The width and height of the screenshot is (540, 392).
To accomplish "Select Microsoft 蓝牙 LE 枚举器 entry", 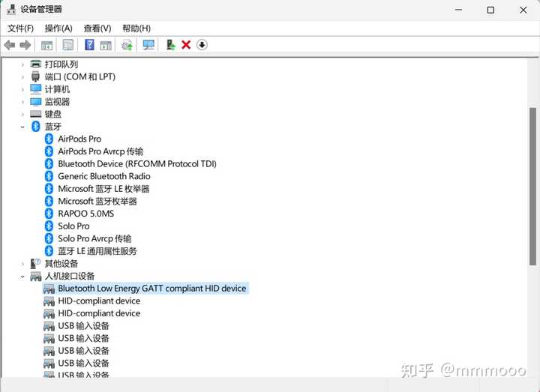I will (x=103, y=189).
